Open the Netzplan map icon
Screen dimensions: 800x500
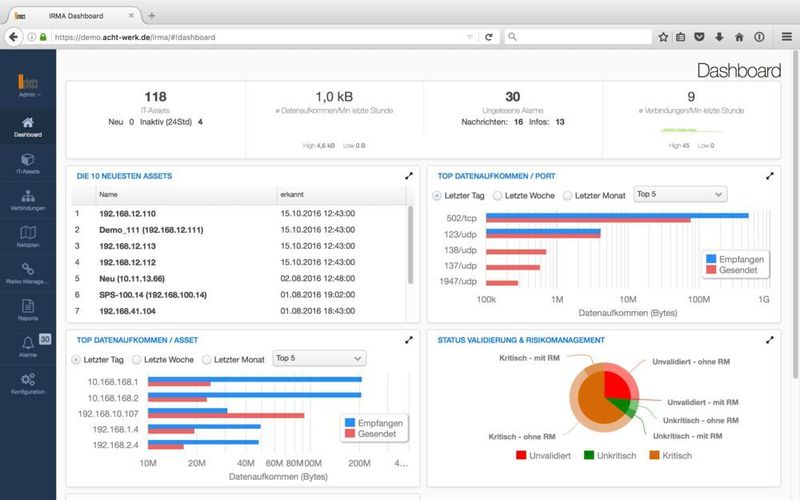[27, 236]
